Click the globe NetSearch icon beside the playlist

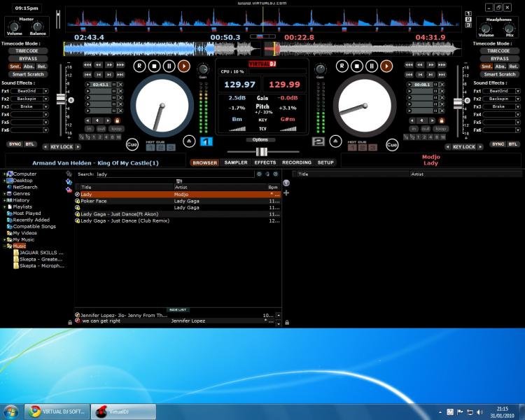pos(286,183)
